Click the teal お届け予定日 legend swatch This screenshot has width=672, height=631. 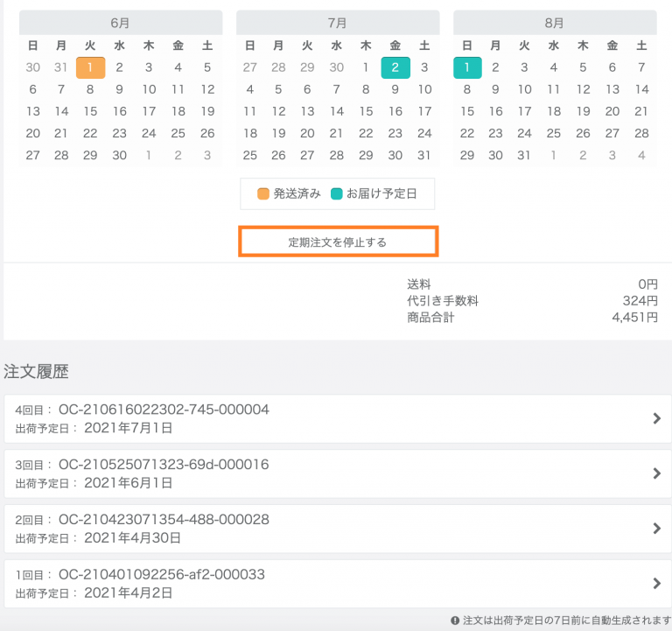click(338, 194)
